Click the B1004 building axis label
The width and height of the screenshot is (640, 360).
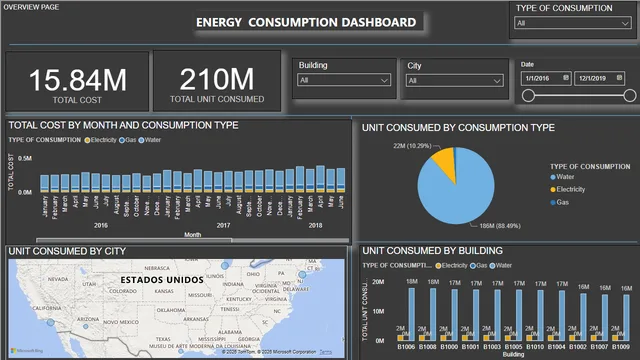(556, 347)
